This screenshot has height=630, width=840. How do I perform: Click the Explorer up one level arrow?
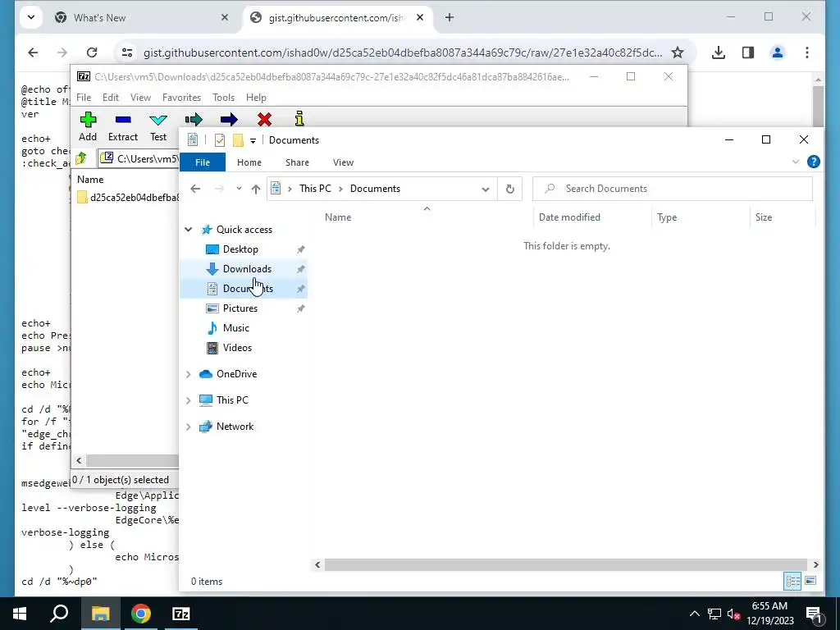(x=256, y=189)
